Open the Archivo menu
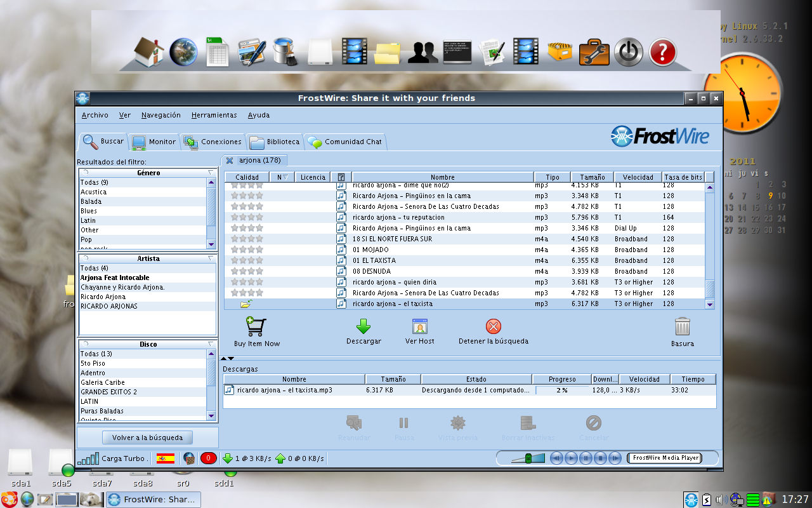The width and height of the screenshot is (812, 508). (x=95, y=115)
